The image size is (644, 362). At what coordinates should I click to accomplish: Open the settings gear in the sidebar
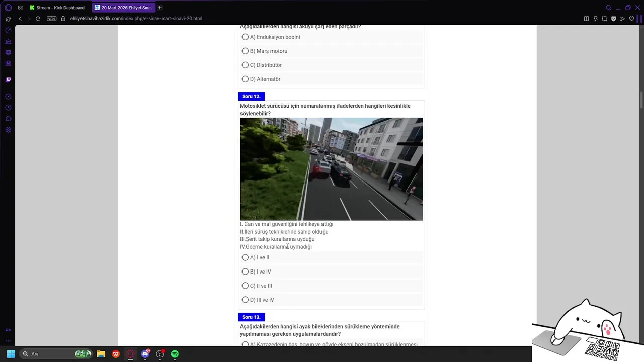pos(8,130)
